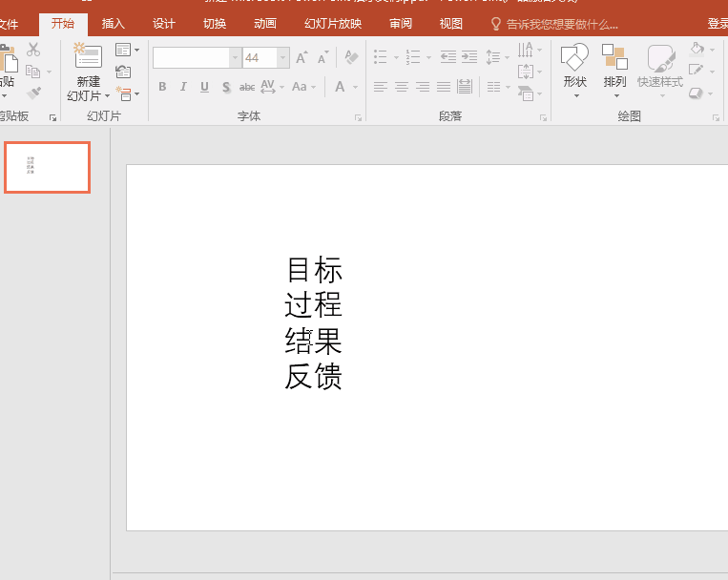Click the text direction icon
Image resolution: width=728 pixels, height=580 pixels.
(x=525, y=50)
